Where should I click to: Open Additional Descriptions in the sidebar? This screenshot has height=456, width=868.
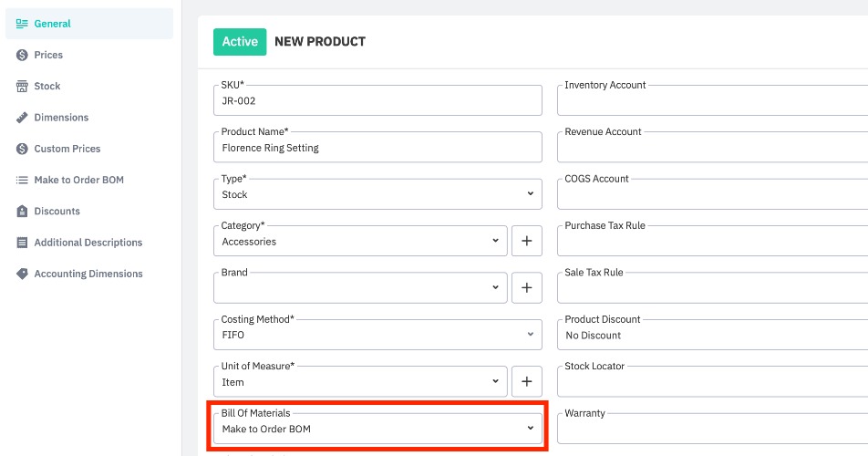click(88, 243)
